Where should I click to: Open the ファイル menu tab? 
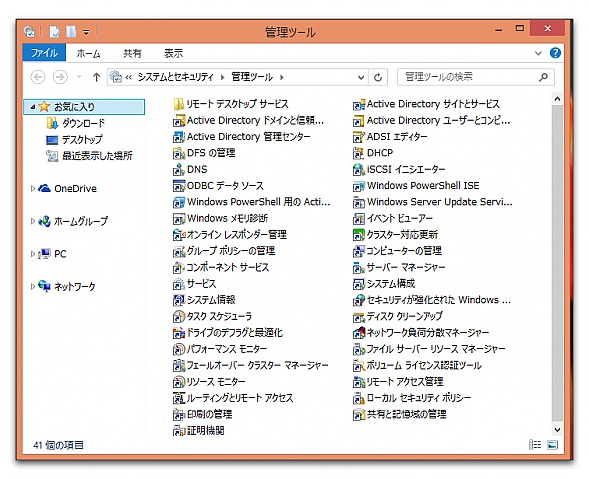[x=44, y=53]
